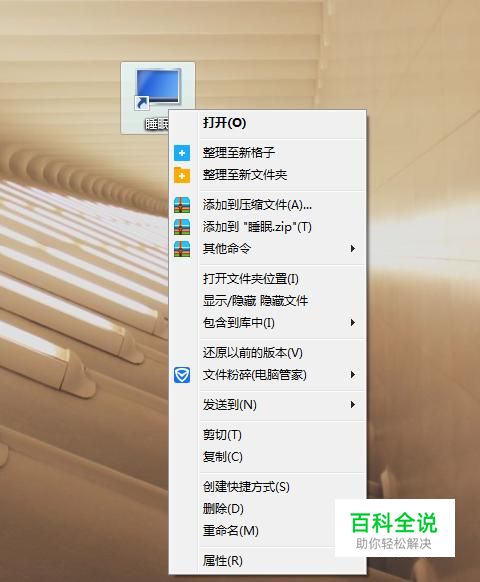Choose 复制(C) from the context menu
The height and width of the screenshot is (582, 480).
coord(267,457)
